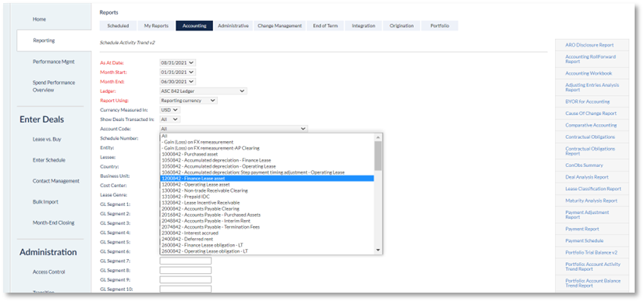Open Month-End Closing page
The height and width of the screenshot is (302, 644).
click(53, 223)
